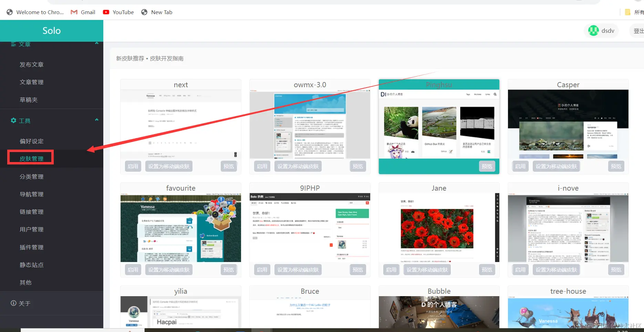Click the Casper skin thumbnail
The image size is (644, 332).
click(x=568, y=124)
